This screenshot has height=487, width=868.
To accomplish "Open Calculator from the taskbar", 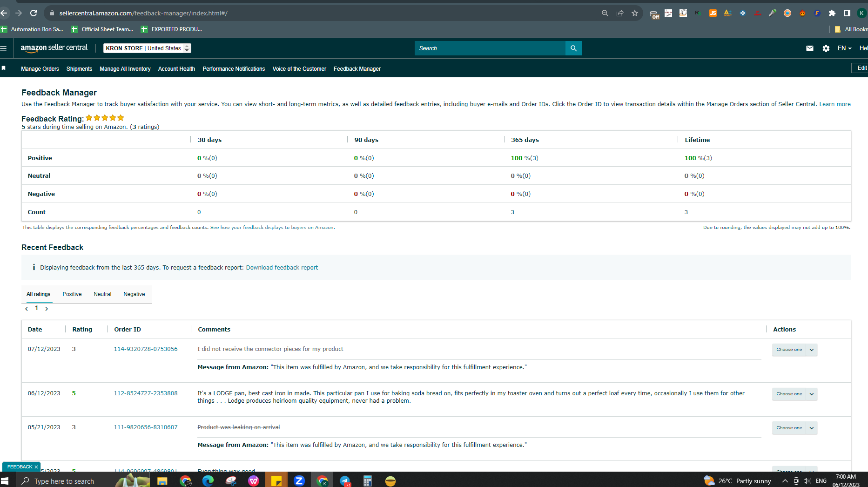I will tap(368, 481).
